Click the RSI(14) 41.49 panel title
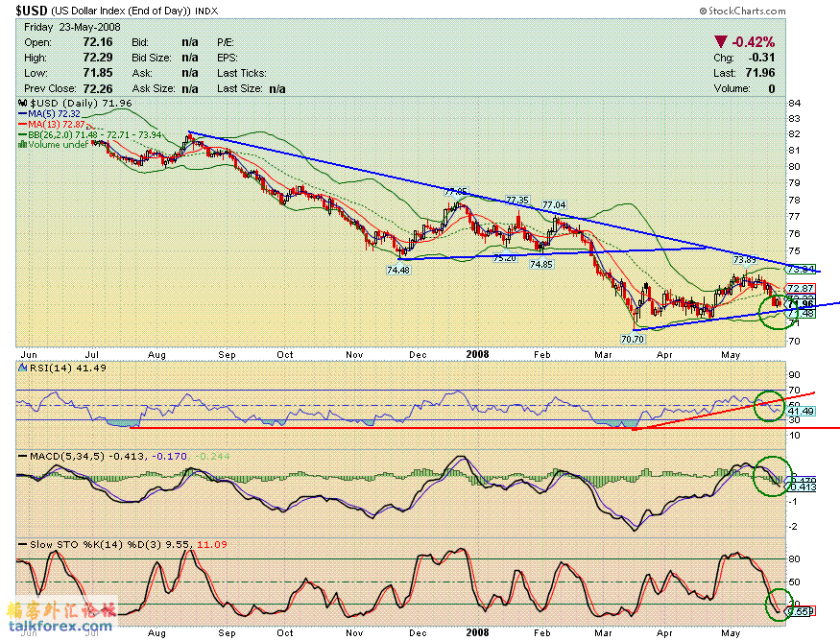Viewport: 840px width, 641px height. click(x=67, y=368)
